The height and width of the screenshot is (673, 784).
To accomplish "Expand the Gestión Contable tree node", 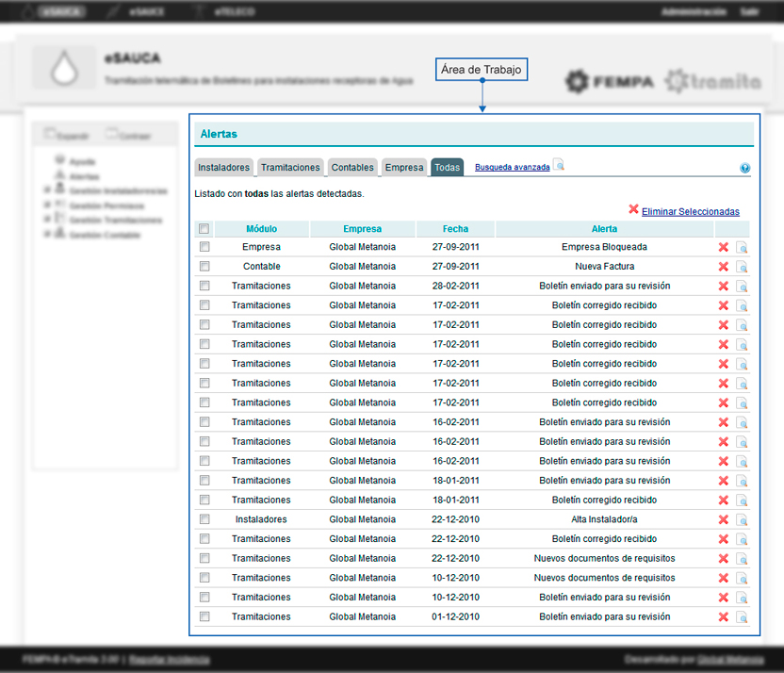I will click(x=46, y=234).
